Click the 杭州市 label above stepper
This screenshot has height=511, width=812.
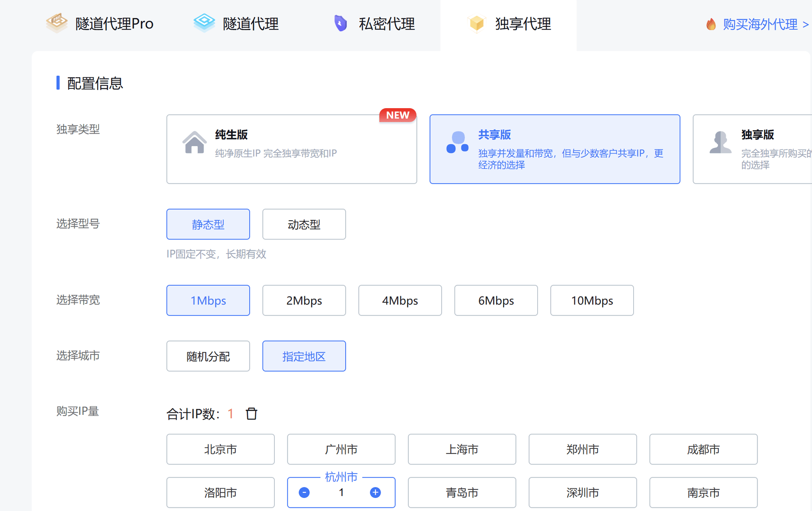pyautogui.click(x=341, y=477)
